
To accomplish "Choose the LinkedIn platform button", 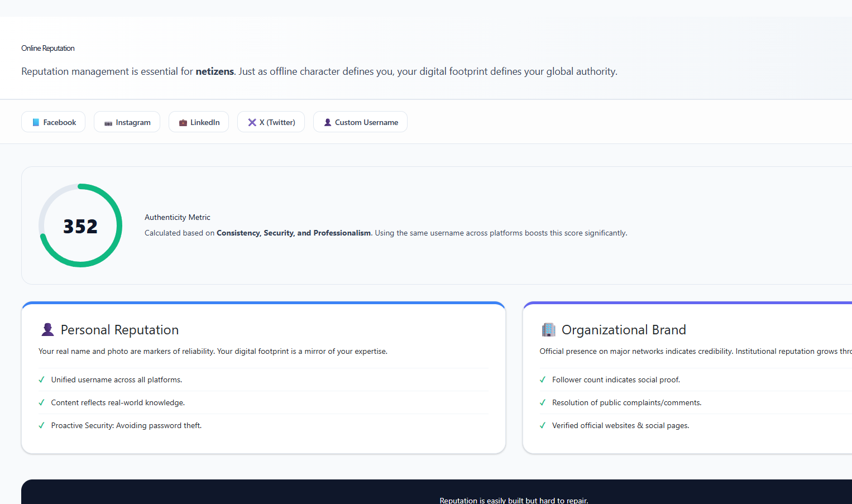I will tap(199, 122).
